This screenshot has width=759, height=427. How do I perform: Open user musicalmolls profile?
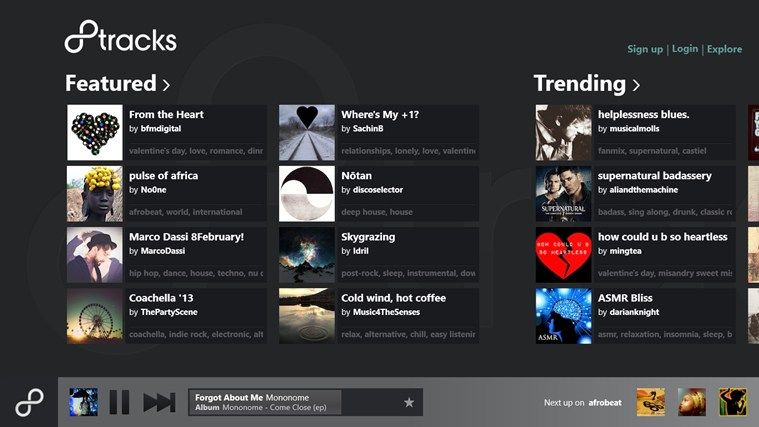(x=634, y=129)
